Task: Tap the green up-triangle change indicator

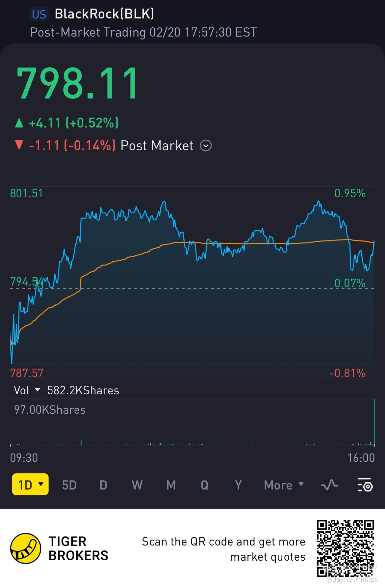Action: pyautogui.click(x=19, y=123)
